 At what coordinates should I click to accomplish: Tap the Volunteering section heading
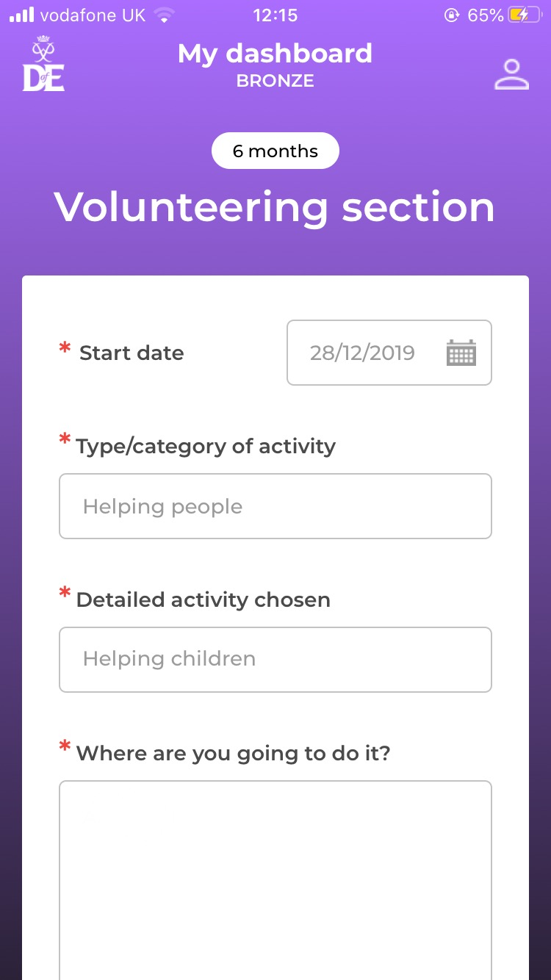275,206
